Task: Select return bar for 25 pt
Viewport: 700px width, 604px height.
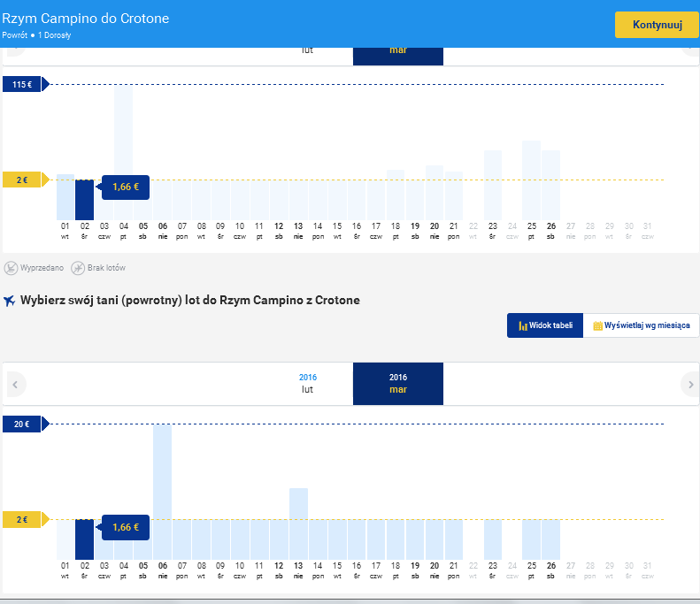Action: click(532, 539)
